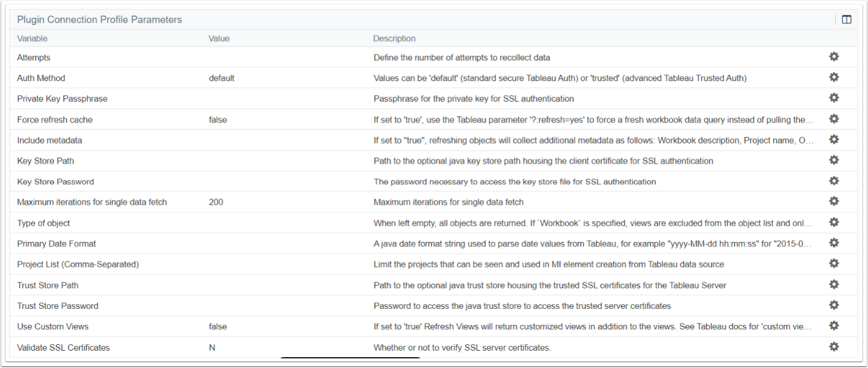Click gear icon for Validate SSL Certificates
This screenshot has height=368, width=868.
[x=834, y=347]
